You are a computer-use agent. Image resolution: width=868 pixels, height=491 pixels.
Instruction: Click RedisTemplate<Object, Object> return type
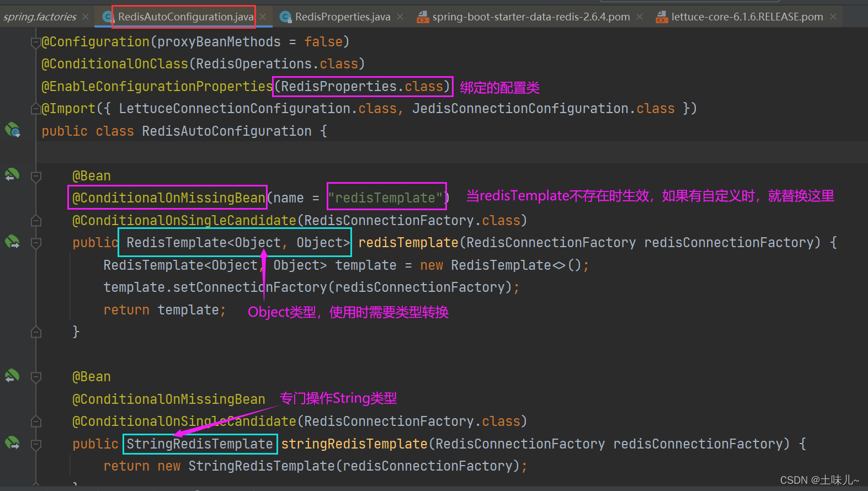238,243
